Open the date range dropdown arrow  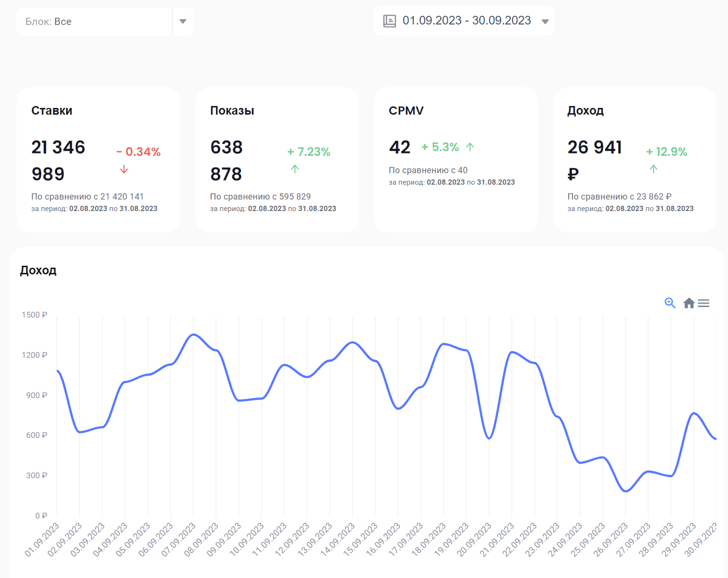545,22
